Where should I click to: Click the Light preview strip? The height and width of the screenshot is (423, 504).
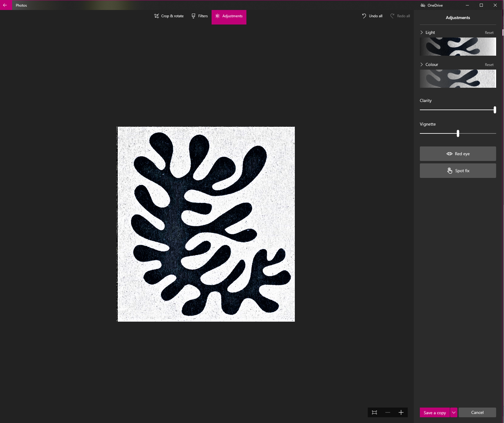tap(458, 47)
